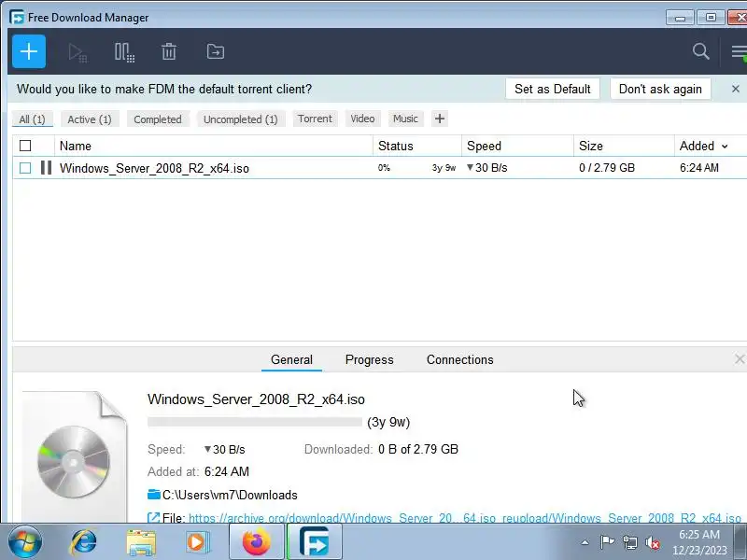The width and height of the screenshot is (747, 560).
Task: Delete the selected download with trash icon
Action: click(169, 51)
